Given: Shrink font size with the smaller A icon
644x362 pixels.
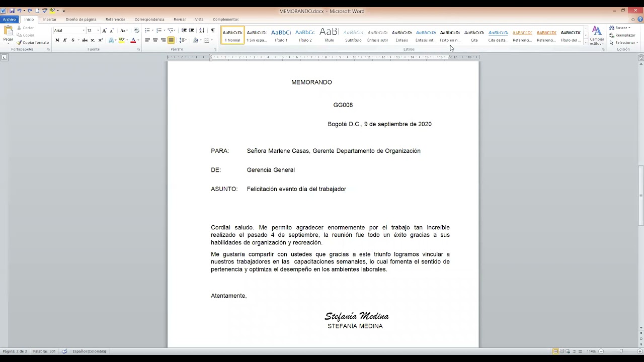Looking at the screenshot, I should (111, 31).
